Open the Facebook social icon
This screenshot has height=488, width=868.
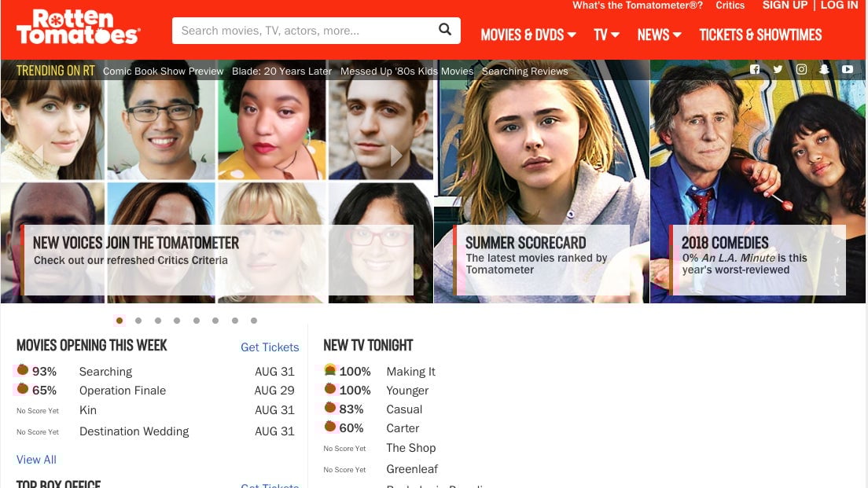click(x=755, y=69)
